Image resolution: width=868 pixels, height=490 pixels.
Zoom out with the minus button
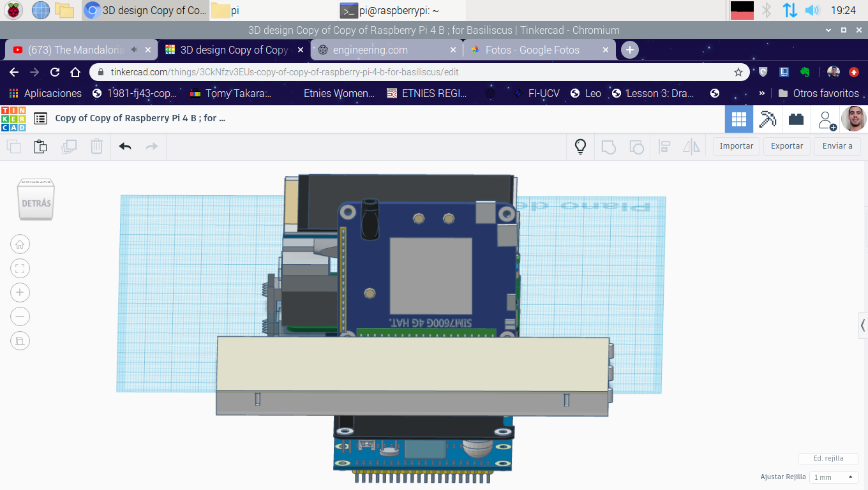click(x=20, y=316)
